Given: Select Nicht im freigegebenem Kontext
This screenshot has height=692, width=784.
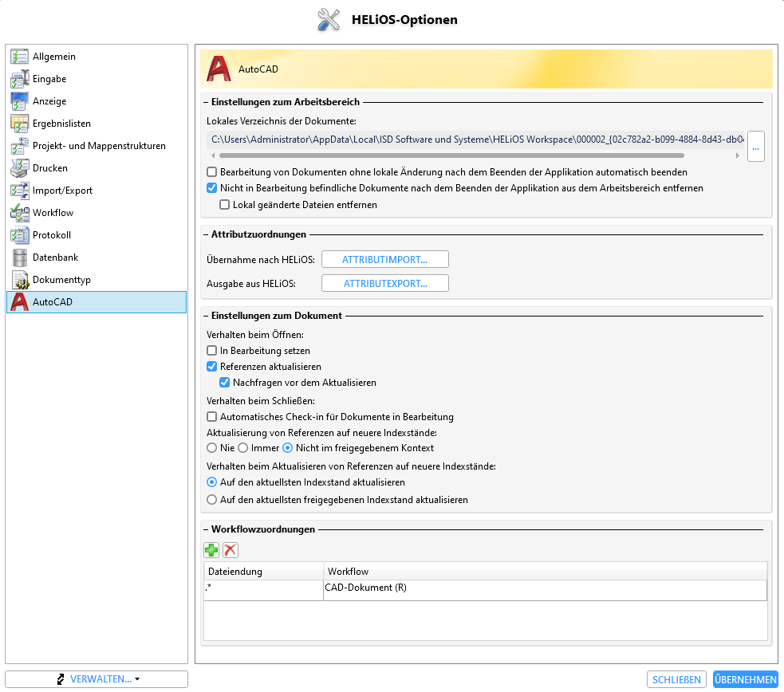Looking at the screenshot, I should tap(287, 448).
